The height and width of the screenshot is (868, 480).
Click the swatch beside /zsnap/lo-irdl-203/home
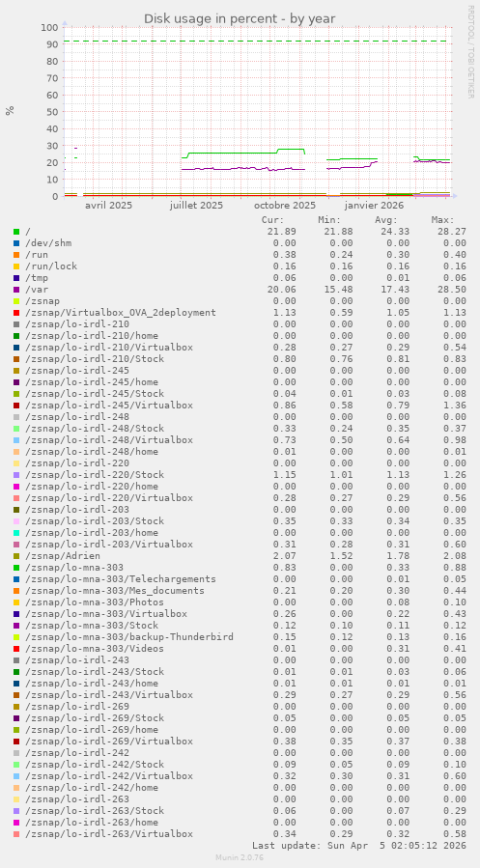[16, 533]
